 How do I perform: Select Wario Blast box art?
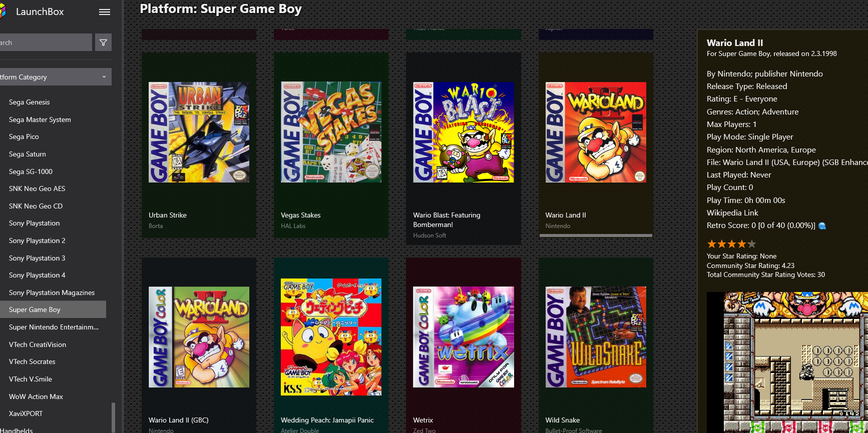464,132
